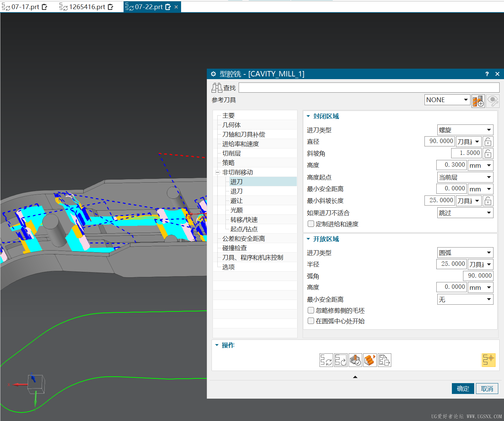Viewport: 504px width, 421px height.
Task: Collapse the 非切削移动 tree node
Action: click(217, 172)
